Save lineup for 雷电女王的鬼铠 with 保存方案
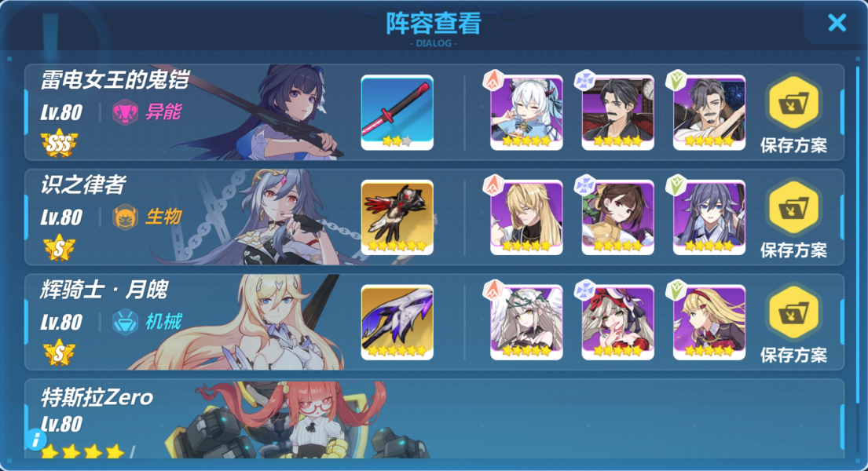The width and height of the screenshot is (868, 471). [793, 115]
